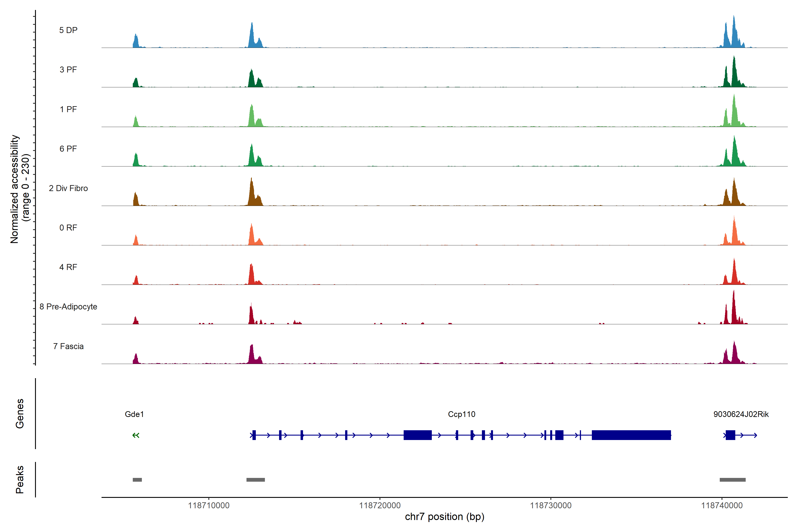This screenshot has width=798, height=532.
Task: Click the 118720000 axis tick label
Action: [x=380, y=506]
